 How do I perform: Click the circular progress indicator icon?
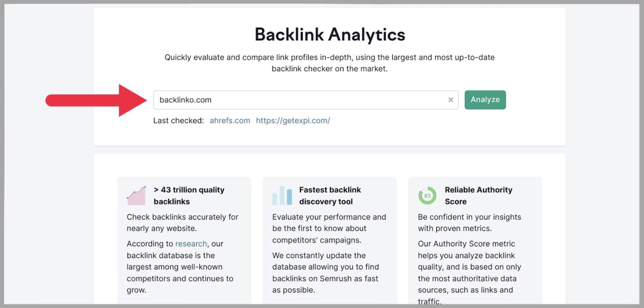(427, 195)
